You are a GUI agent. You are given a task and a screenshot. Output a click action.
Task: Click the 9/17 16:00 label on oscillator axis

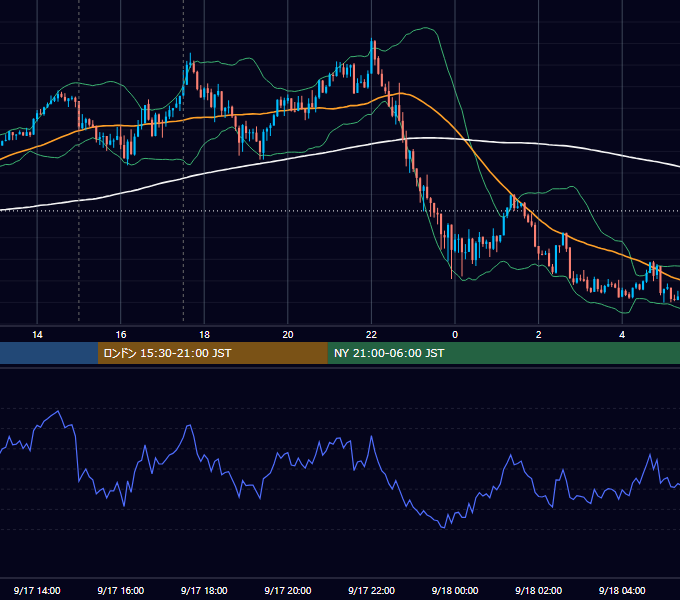pyautogui.click(x=121, y=590)
